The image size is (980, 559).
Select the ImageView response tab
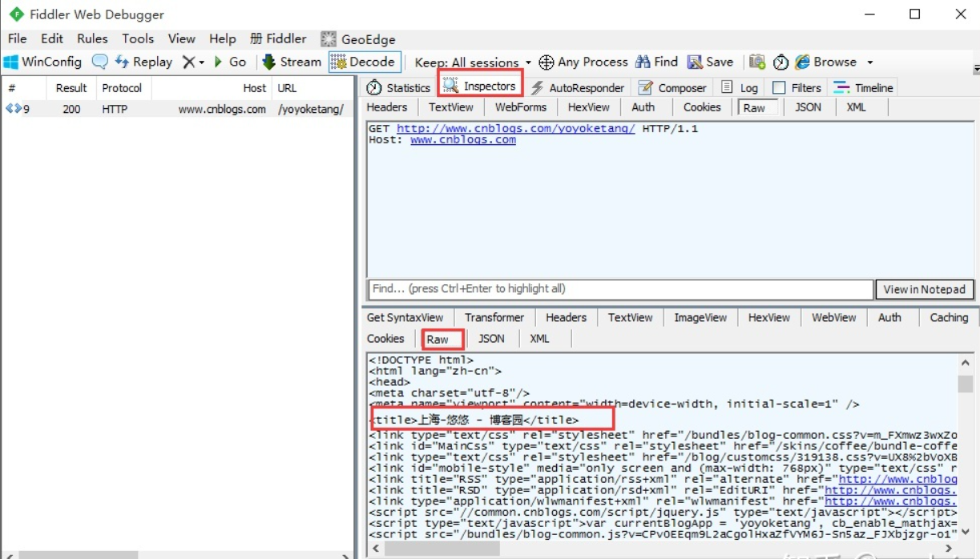point(700,318)
